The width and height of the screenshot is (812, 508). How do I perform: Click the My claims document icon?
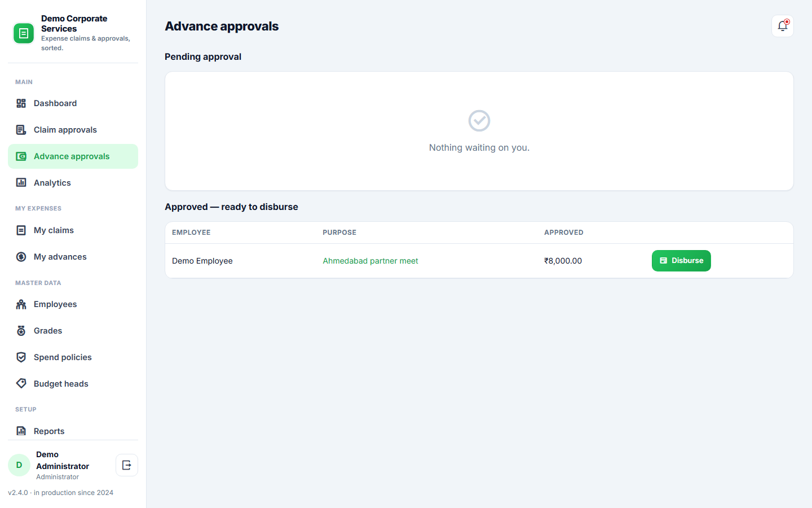pyautogui.click(x=21, y=230)
